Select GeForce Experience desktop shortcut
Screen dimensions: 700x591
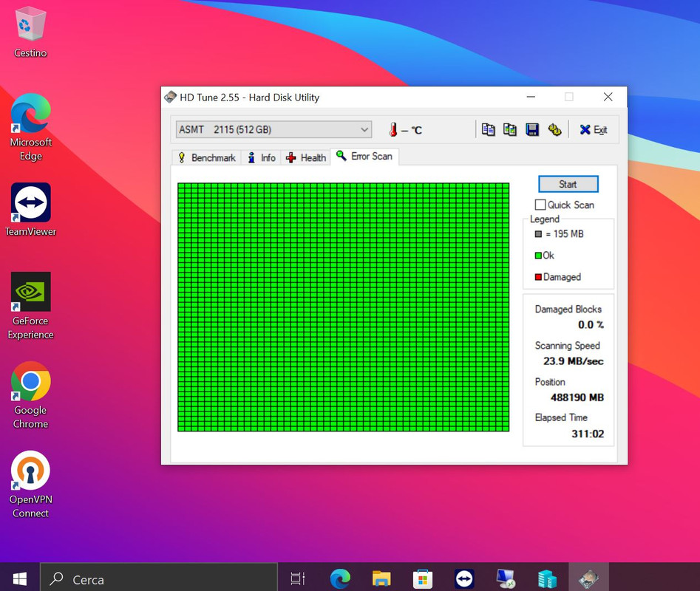pos(30,306)
